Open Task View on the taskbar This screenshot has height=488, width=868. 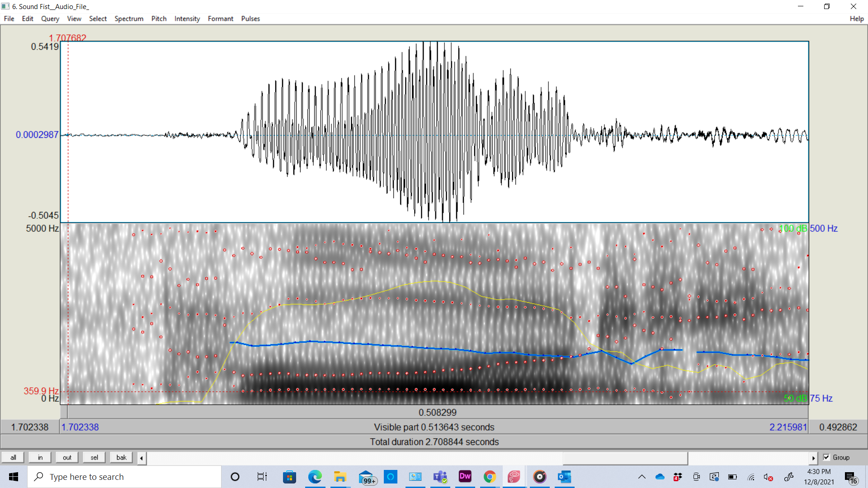click(262, 477)
